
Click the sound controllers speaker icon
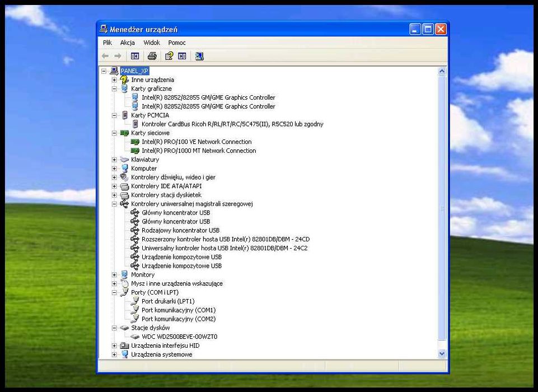124,177
